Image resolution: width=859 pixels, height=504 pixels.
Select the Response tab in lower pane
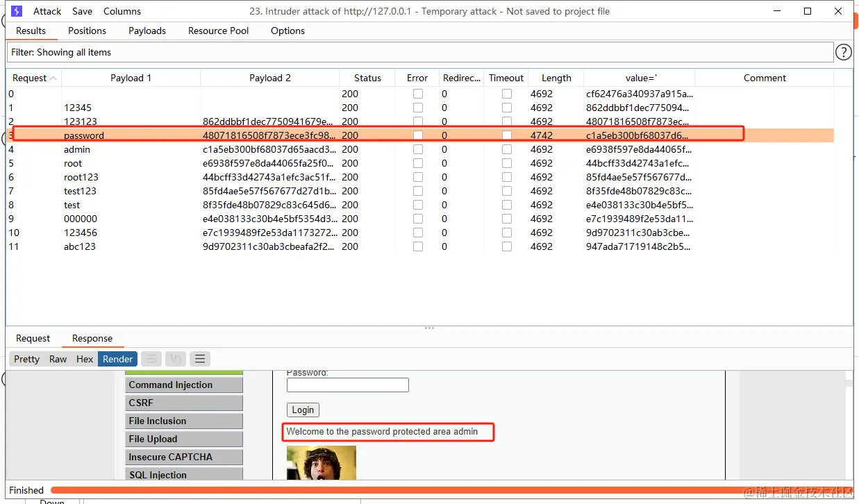pos(92,338)
